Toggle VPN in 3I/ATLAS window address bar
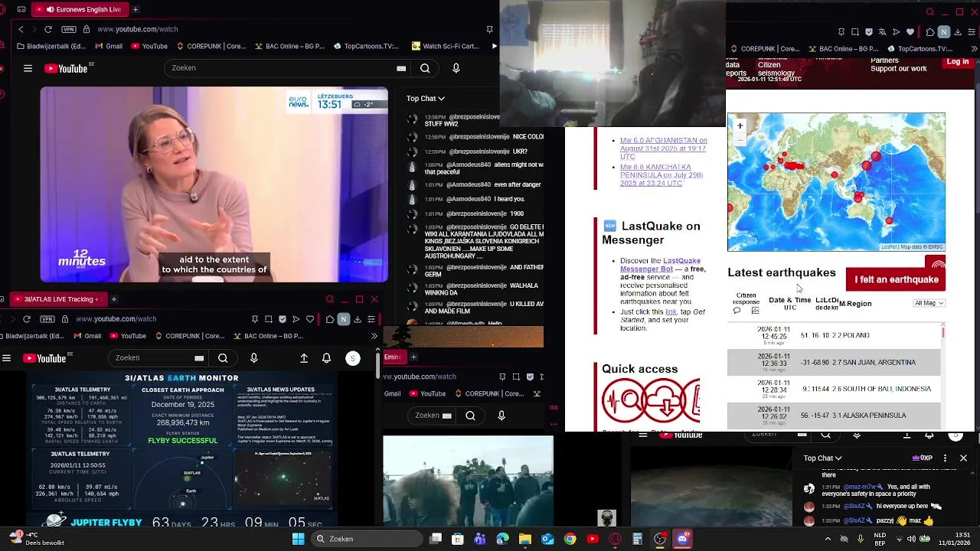 pyautogui.click(x=48, y=318)
